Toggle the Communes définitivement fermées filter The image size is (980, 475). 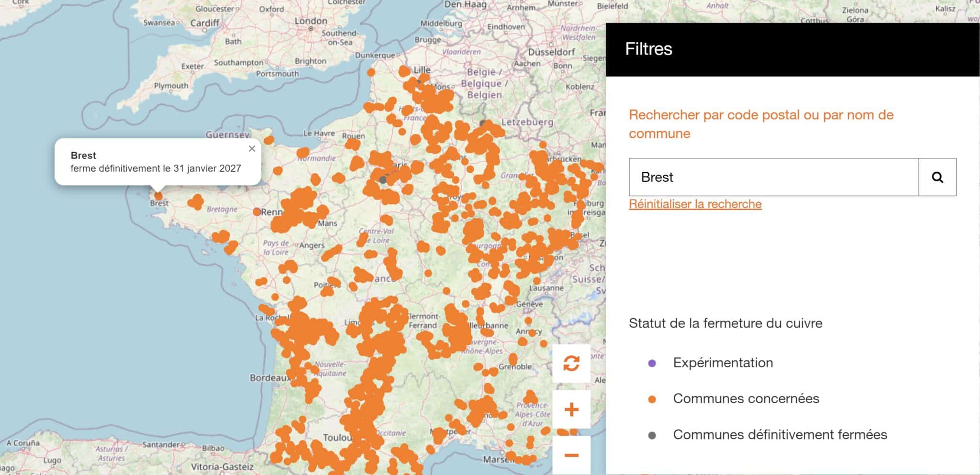(x=780, y=435)
